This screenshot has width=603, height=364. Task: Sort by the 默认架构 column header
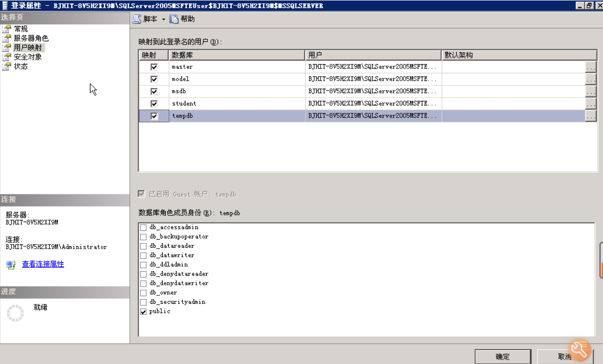519,55
